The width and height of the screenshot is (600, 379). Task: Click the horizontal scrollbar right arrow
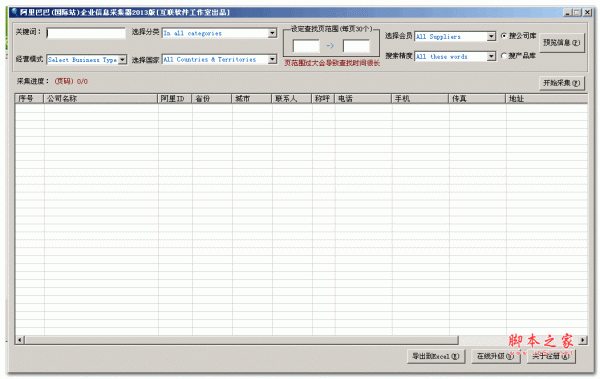pyautogui.click(x=583, y=340)
